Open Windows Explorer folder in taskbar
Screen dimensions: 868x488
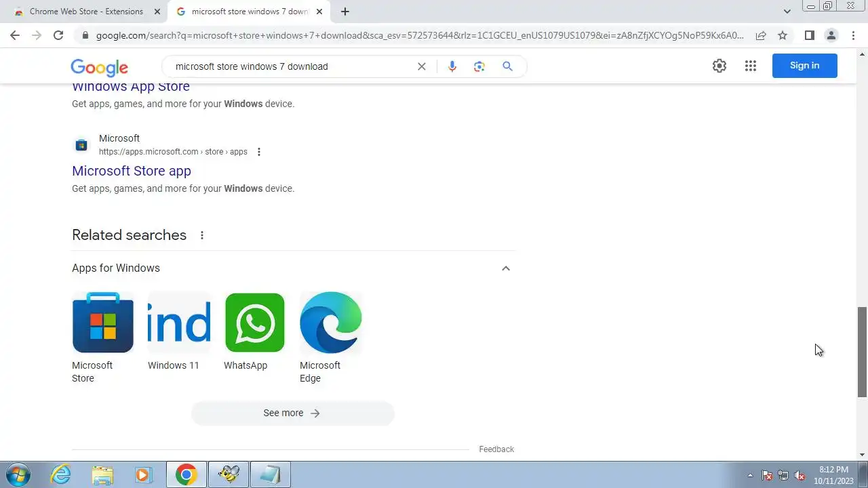click(102, 474)
